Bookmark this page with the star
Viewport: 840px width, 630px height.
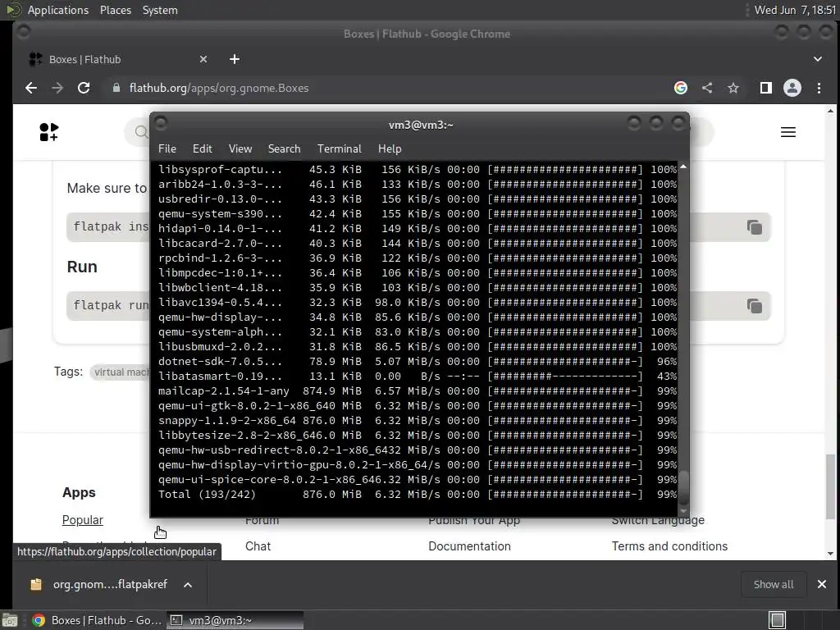pos(733,88)
